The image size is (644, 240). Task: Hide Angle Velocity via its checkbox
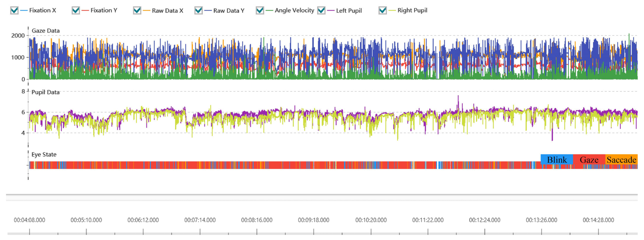260,11
